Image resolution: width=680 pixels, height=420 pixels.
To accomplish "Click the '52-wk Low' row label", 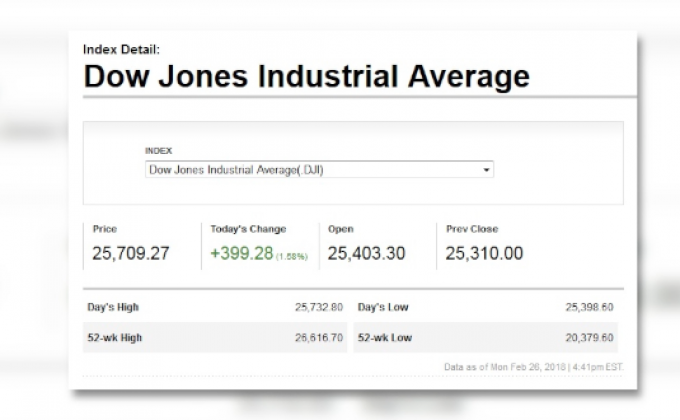I will 384,338.
